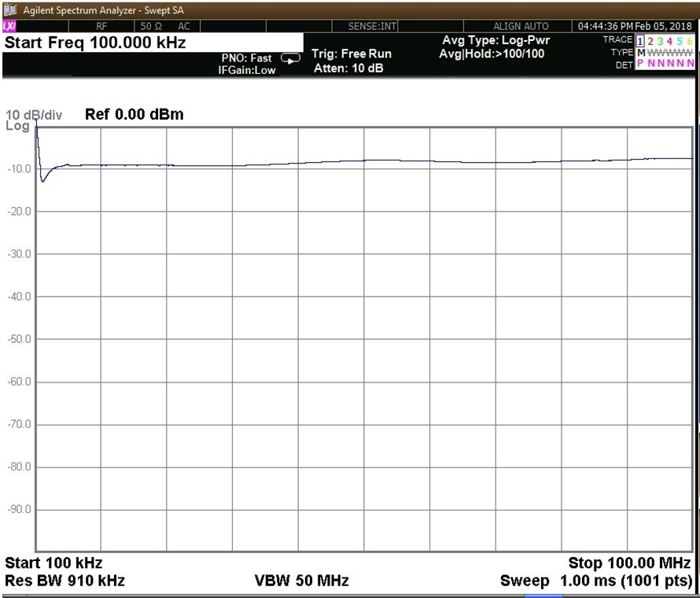Click the 10 dB/div scale label
This screenshot has width=700, height=598.
(x=33, y=114)
